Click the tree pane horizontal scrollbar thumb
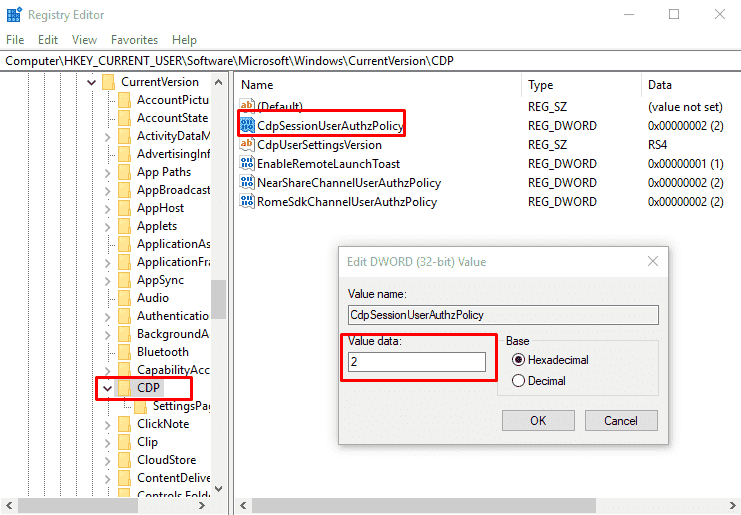Viewport: 741px width, 515px height. tap(78, 506)
